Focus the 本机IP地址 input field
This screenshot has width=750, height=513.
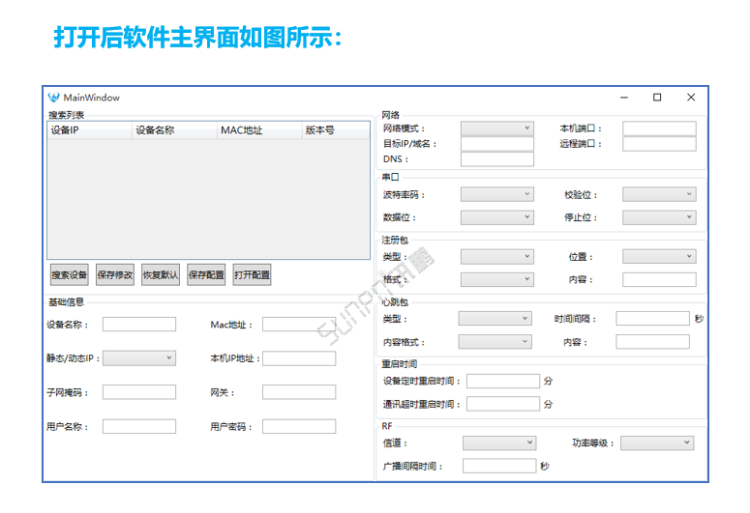tap(299, 358)
